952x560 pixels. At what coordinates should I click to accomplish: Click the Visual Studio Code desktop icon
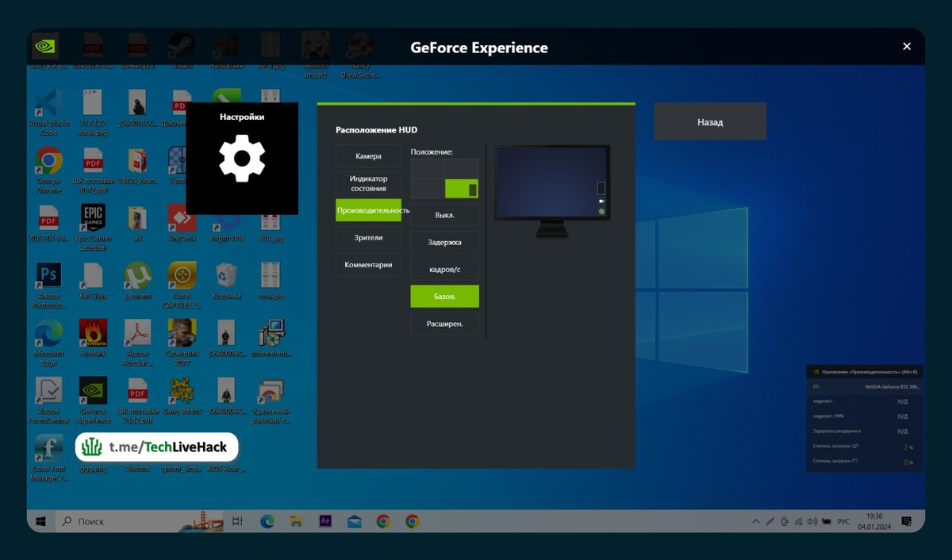(48, 113)
